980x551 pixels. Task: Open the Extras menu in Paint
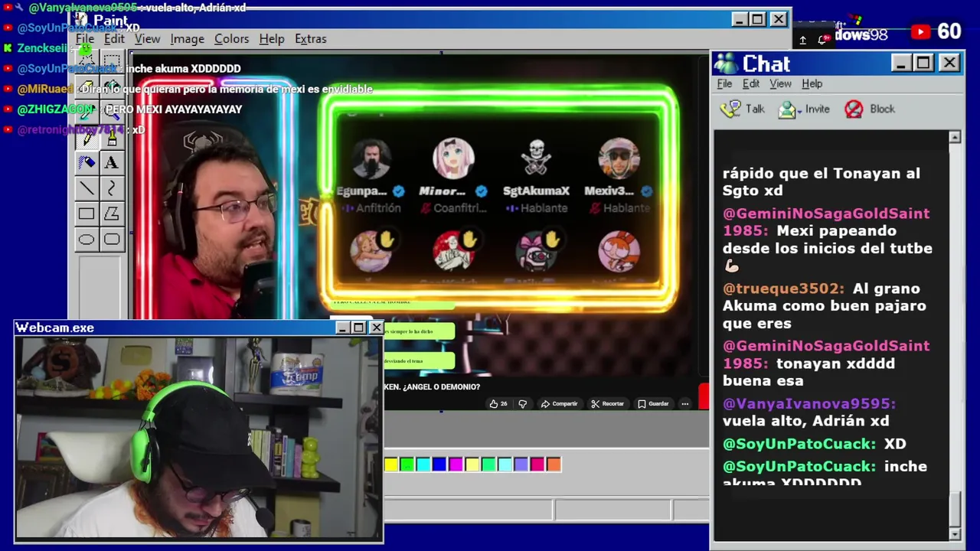[x=310, y=39]
